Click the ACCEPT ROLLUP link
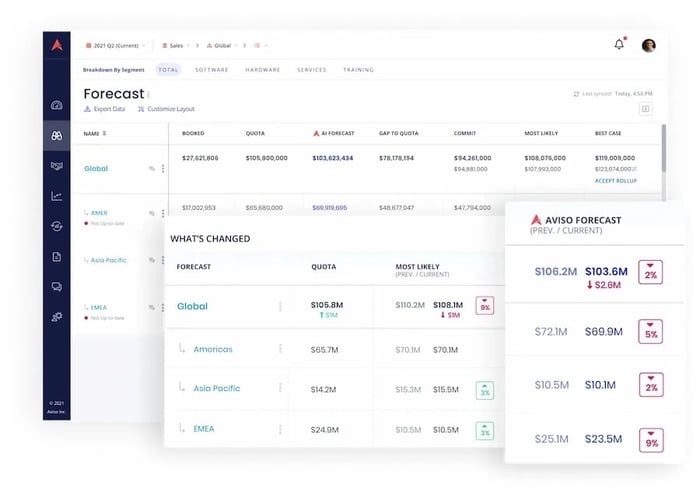700x493 pixels. (x=616, y=181)
